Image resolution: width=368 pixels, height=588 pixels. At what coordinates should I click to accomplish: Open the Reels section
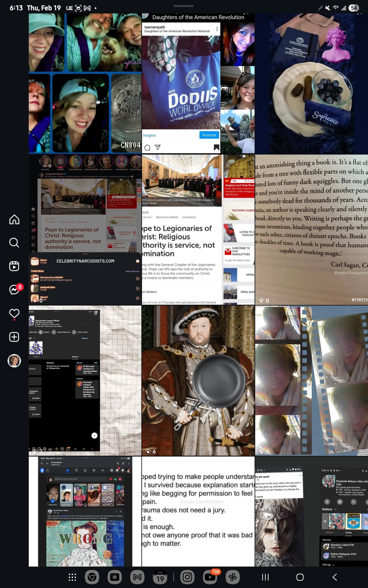point(14,266)
